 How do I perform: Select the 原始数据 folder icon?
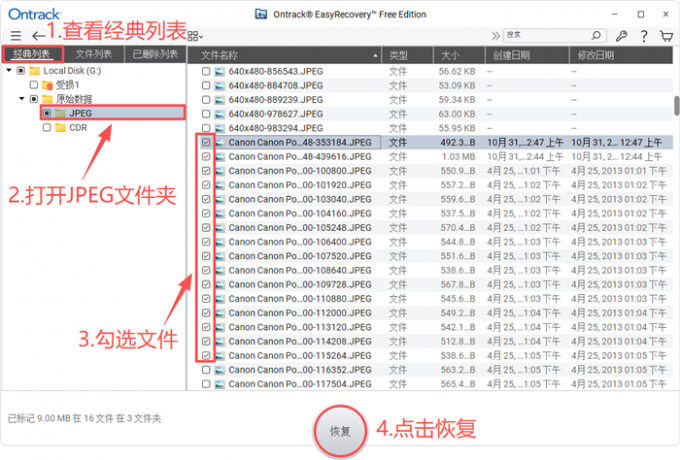pos(48,99)
